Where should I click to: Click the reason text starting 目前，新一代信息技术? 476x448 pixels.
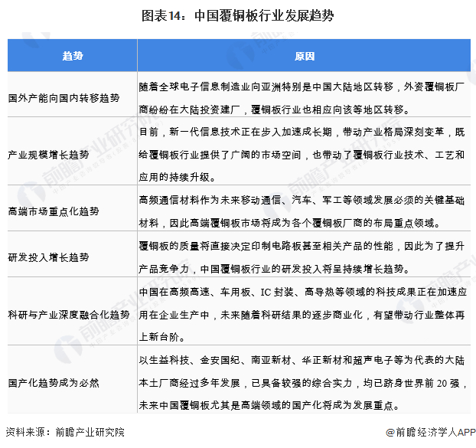(x=302, y=155)
